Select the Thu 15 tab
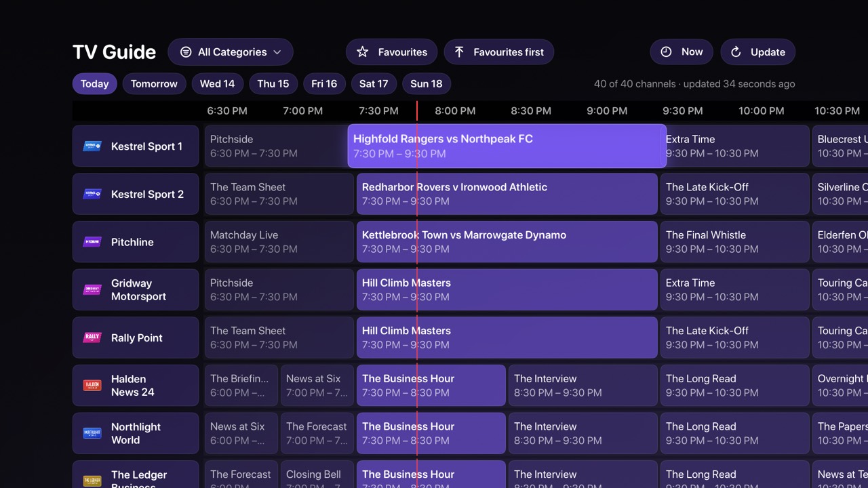 pyautogui.click(x=273, y=84)
